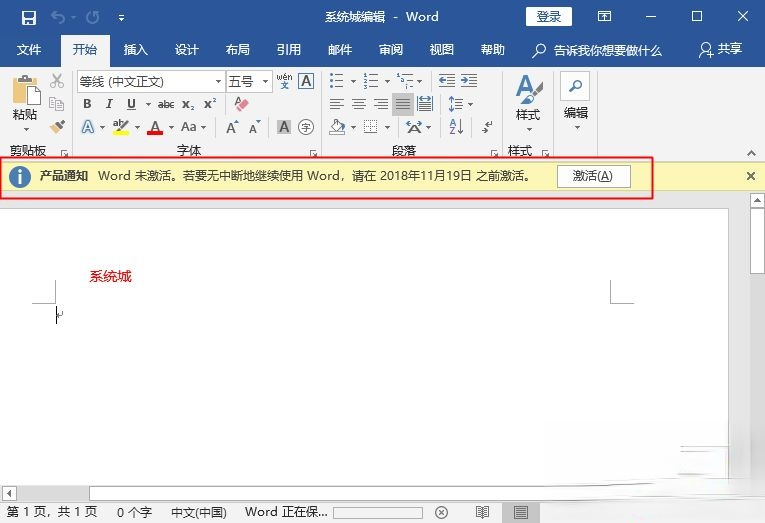
Task: Sort text with A-Z icon
Action: pyautogui.click(x=456, y=127)
